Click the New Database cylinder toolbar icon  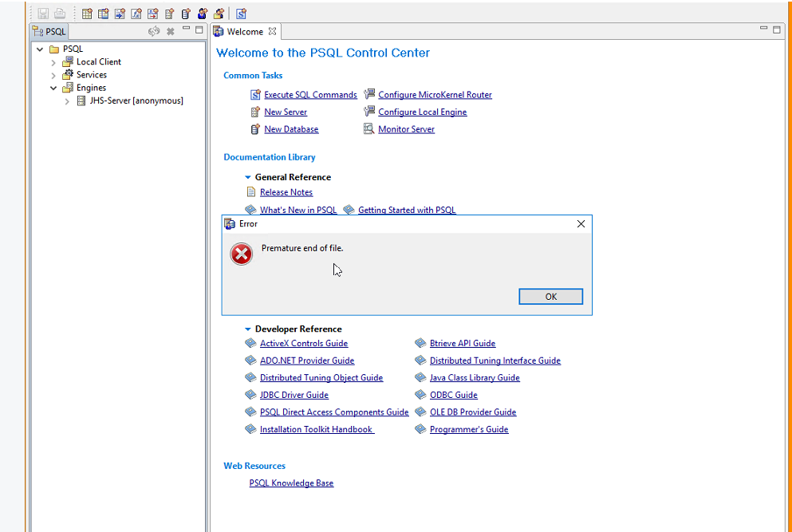[186, 14]
